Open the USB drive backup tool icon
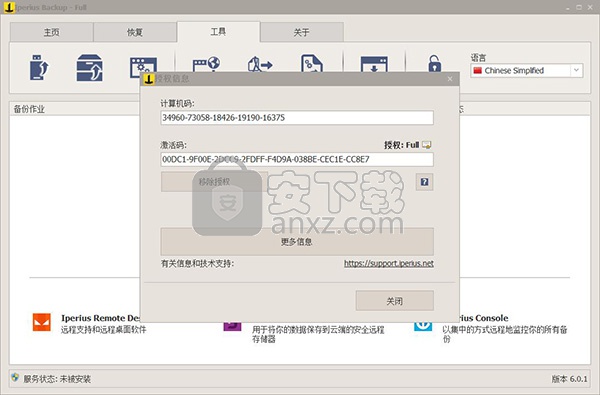Image resolution: width=600 pixels, height=395 pixels. (x=39, y=67)
